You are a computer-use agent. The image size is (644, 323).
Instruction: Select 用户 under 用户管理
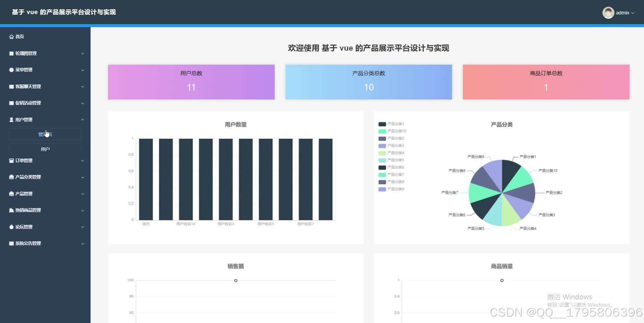click(45, 148)
